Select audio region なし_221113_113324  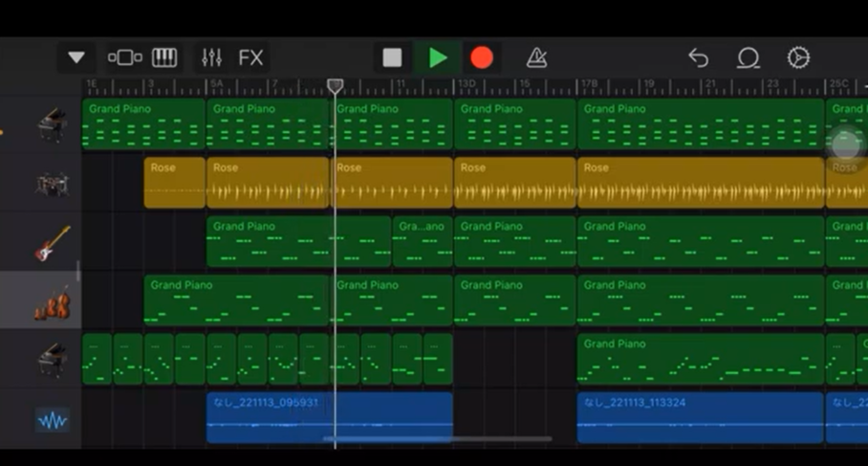[x=701, y=418]
